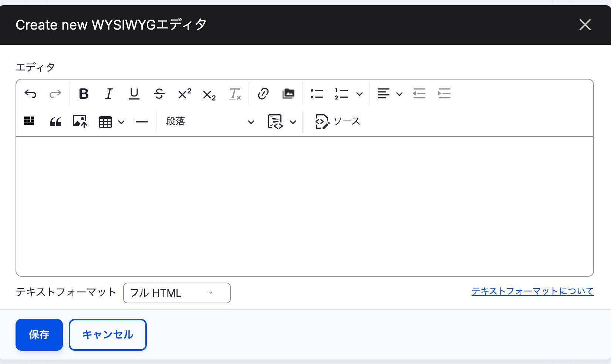Screen dimensions: 611x364
Task: Open the media library icon
Action: click(288, 94)
